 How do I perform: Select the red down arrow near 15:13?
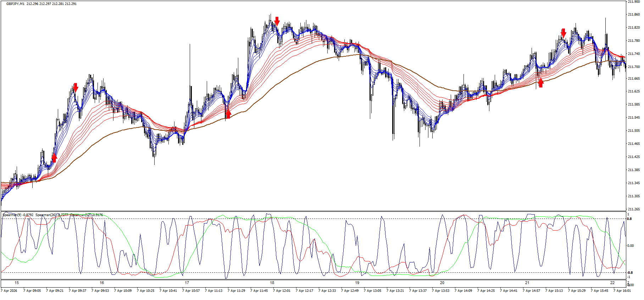click(563, 33)
